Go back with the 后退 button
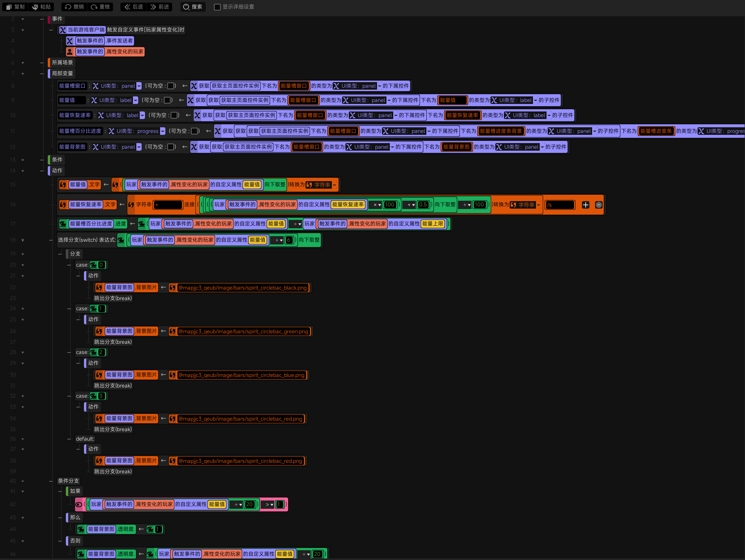745x560 pixels. pos(134,7)
